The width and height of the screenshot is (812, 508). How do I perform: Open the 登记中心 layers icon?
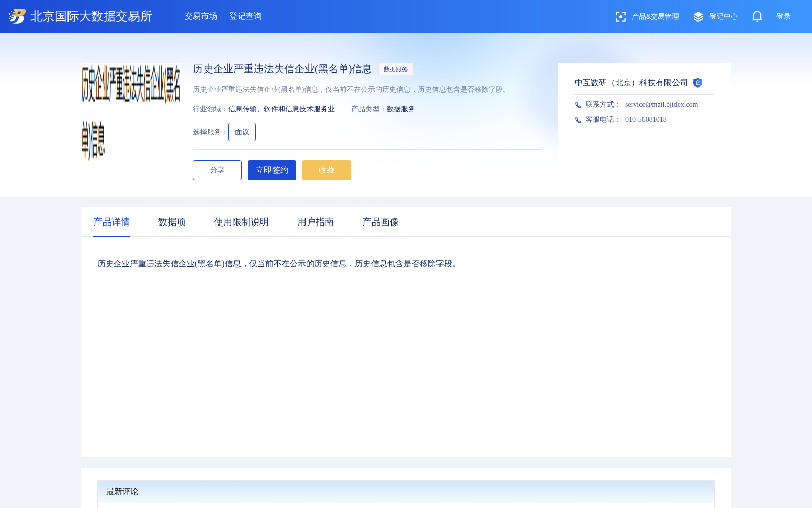tap(698, 17)
